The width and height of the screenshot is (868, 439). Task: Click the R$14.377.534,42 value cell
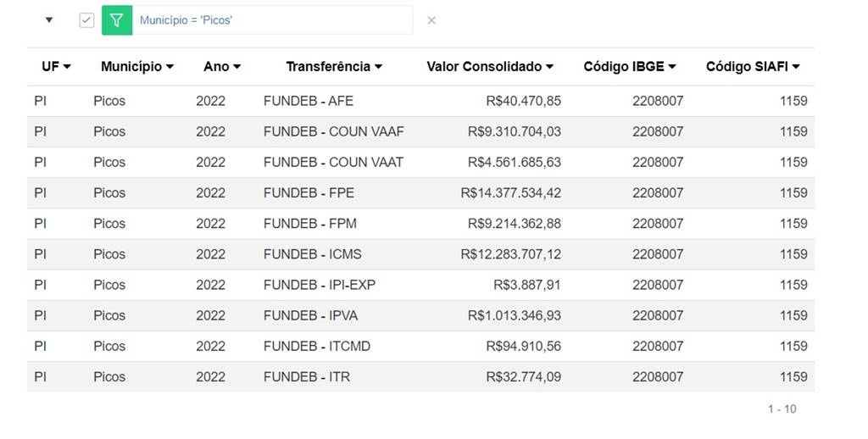(x=510, y=193)
